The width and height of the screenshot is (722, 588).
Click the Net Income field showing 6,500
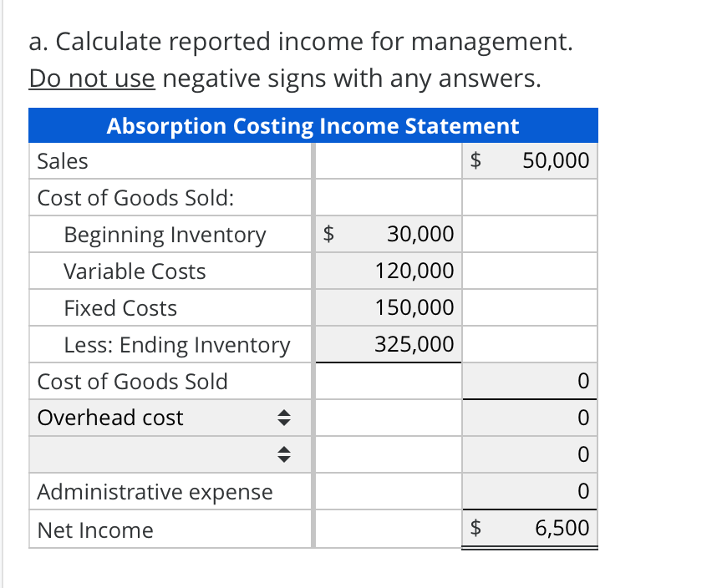click(530, 528)
